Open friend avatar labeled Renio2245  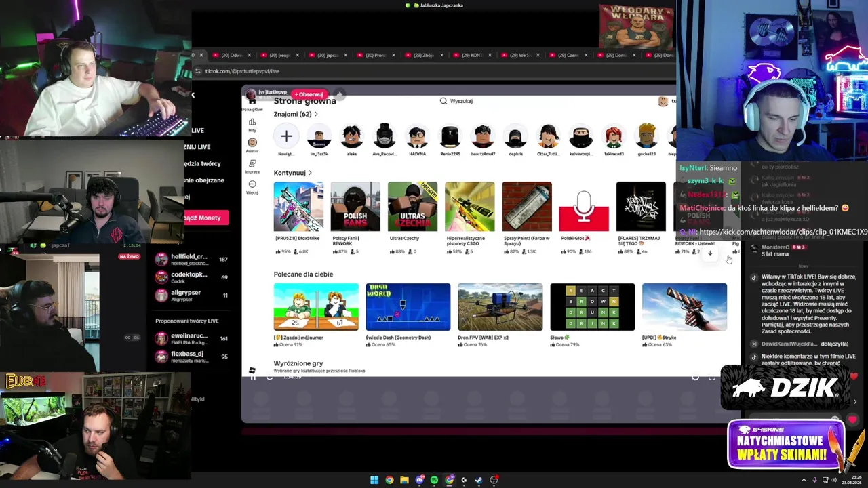pyautogui.click(x=450, y=136)
